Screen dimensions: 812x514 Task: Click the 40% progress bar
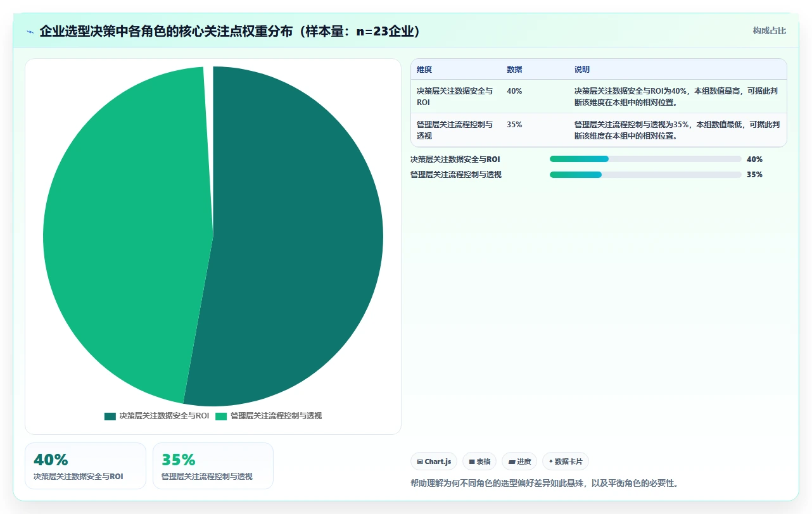pos(645,160)
